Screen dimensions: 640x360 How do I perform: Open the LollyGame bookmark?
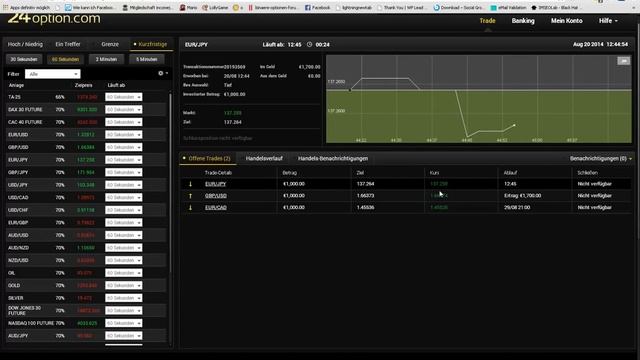pyautogui.click(x=215, y=7)
